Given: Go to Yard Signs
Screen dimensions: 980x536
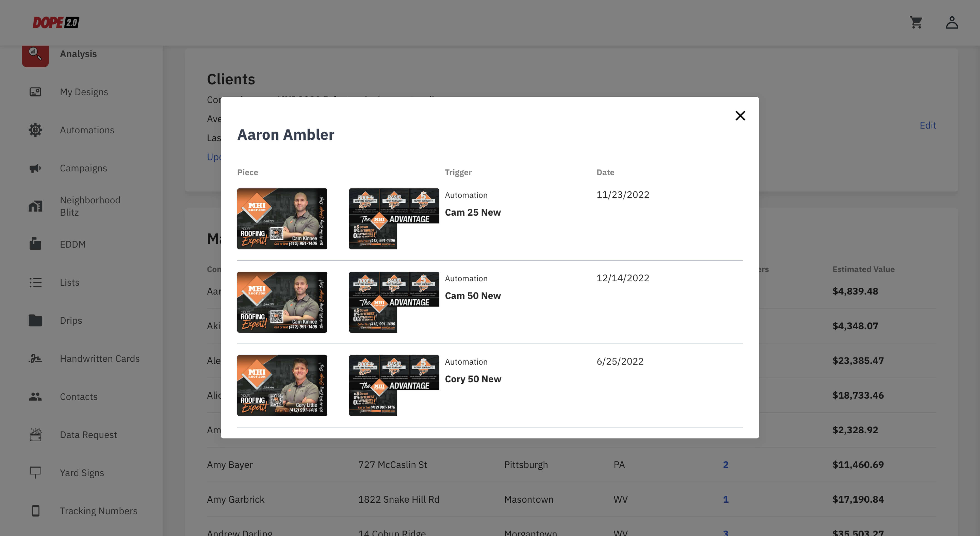Looking at the screenshot, I should [82, 473].
